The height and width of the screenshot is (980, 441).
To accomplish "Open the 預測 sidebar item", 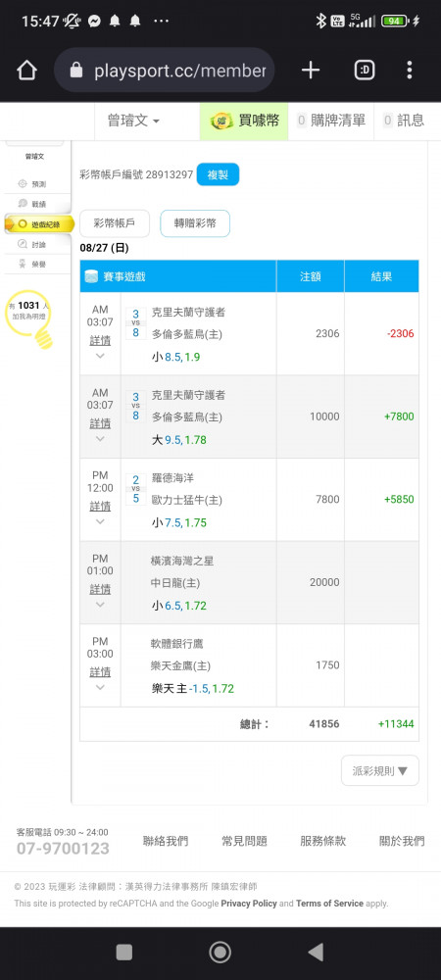I will pos(32,184).
